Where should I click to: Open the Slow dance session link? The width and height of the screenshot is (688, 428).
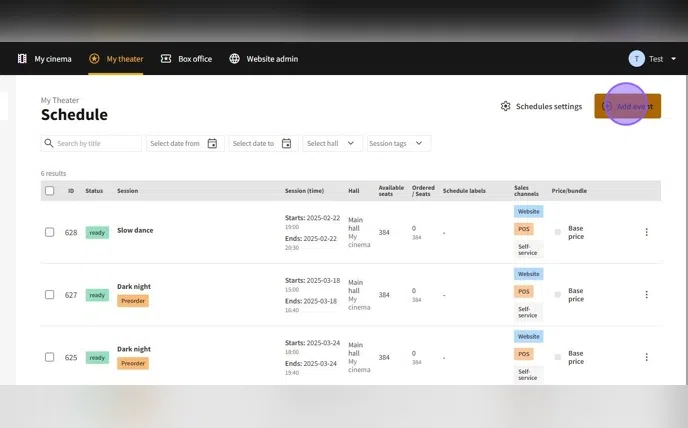click(135, 230)
